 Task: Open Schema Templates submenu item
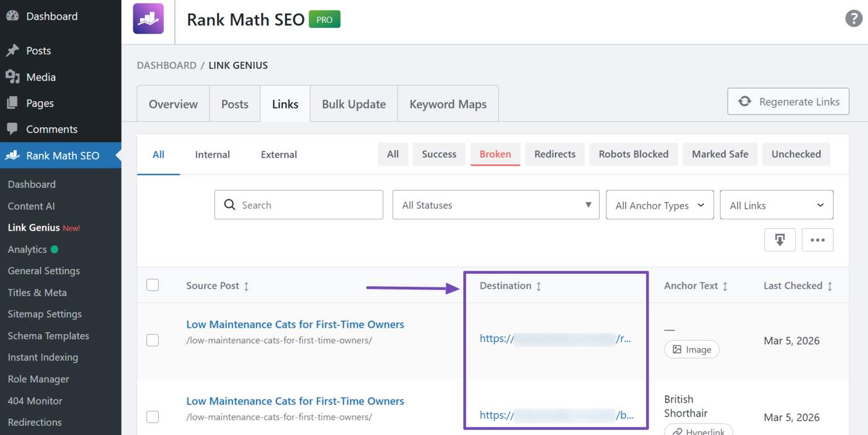(x=48, y=336)
